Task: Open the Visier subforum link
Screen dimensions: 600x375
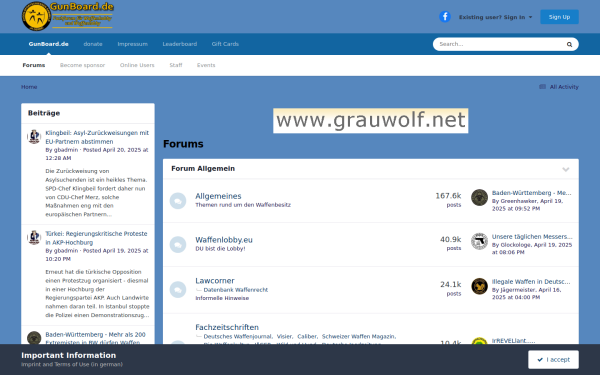Action: 284,336
